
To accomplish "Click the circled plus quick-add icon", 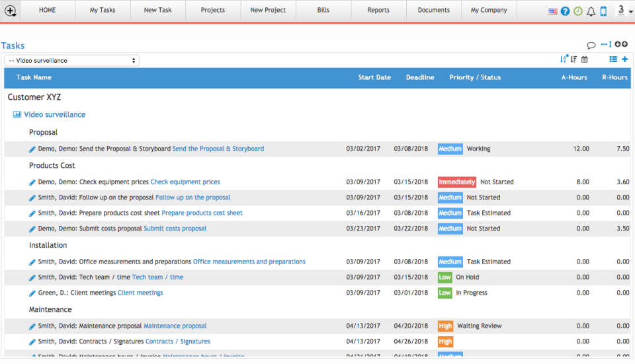I will (x=11, y=11).
